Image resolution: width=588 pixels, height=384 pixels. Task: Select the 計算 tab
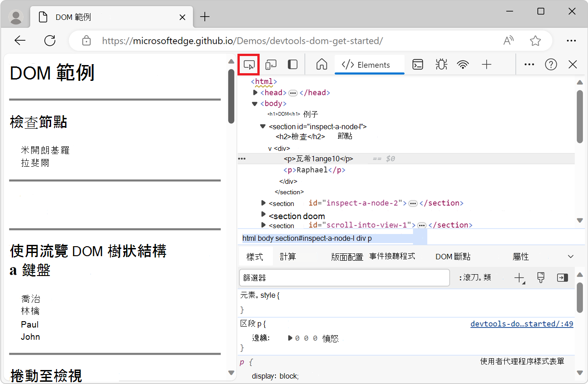point(288,257)
